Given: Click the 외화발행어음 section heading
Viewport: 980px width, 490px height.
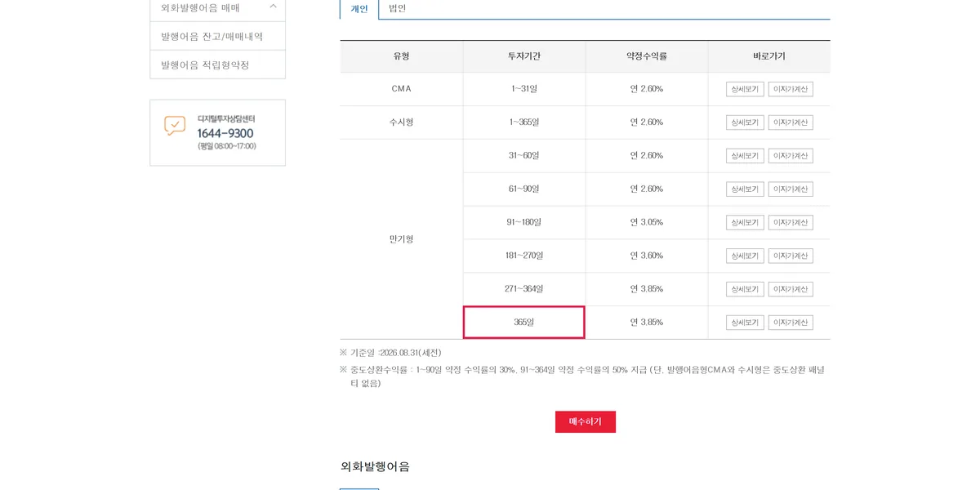Looking at the screenshot, I should pos(375,466).
